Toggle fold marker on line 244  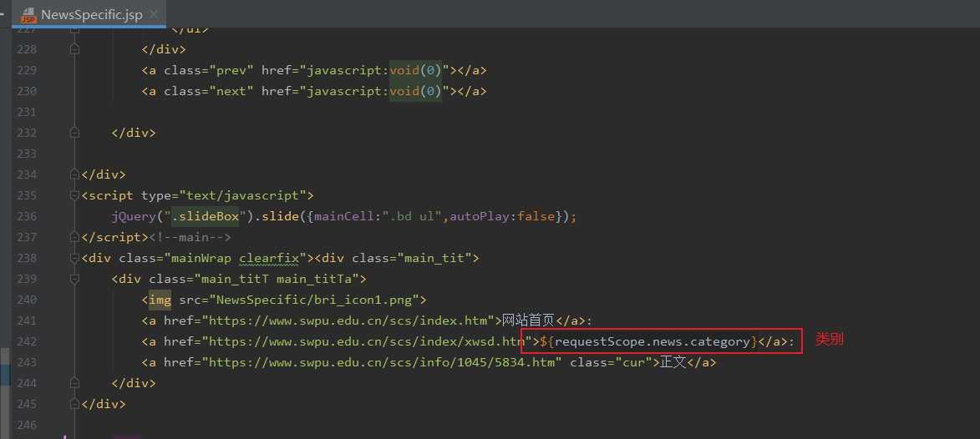[x=74, y=383]
